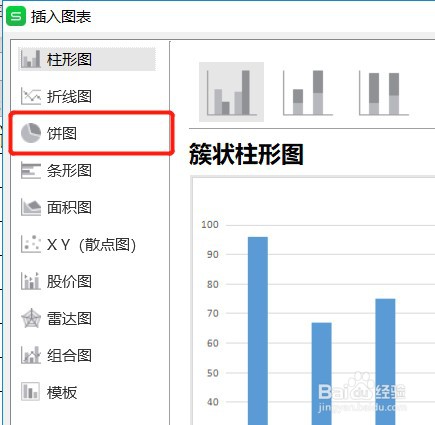Click the XY scatter chart icon
This screenshot has width=435, height=425.
[31, 244]
